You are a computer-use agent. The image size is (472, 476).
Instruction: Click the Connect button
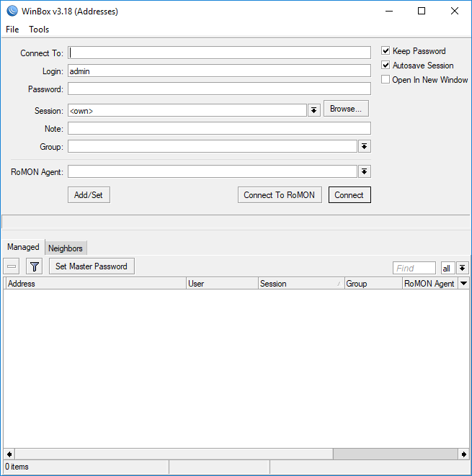click(x=349, y=195)
